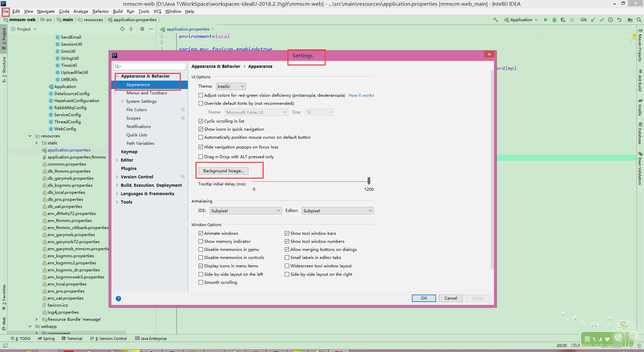The width and height of the screenshot is (644, 352).
Task: Toggle Show icons in quick navigation
Action: [201, 129]
